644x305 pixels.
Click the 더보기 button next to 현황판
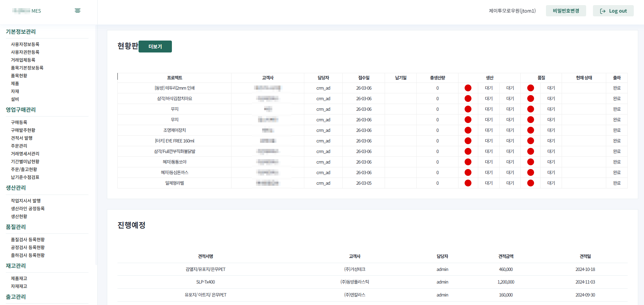155,47
